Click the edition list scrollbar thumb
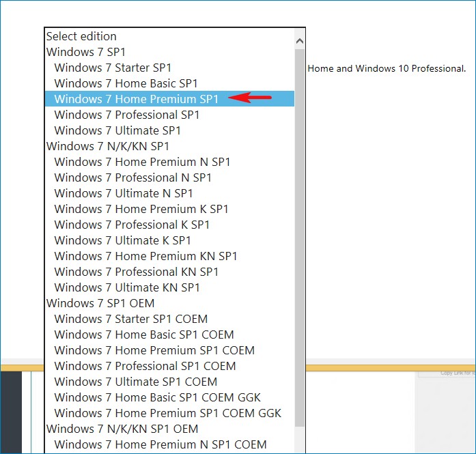 pos(300,238)
